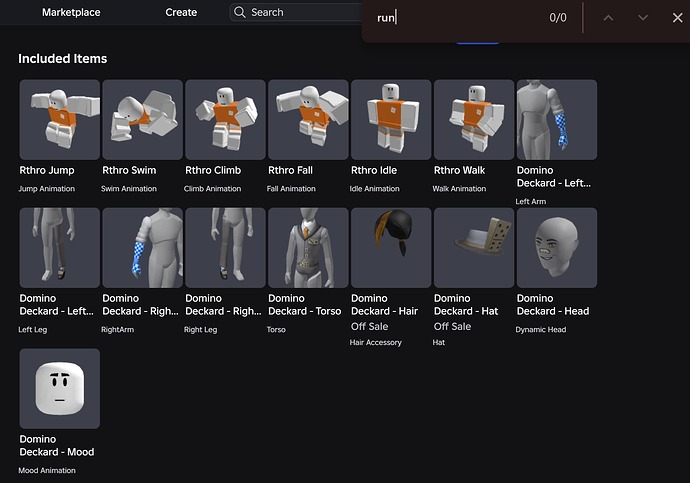Click the 'Right Leg' type label
The height and width of the screenshot is (483, 690).
click(x=201, y=329)
